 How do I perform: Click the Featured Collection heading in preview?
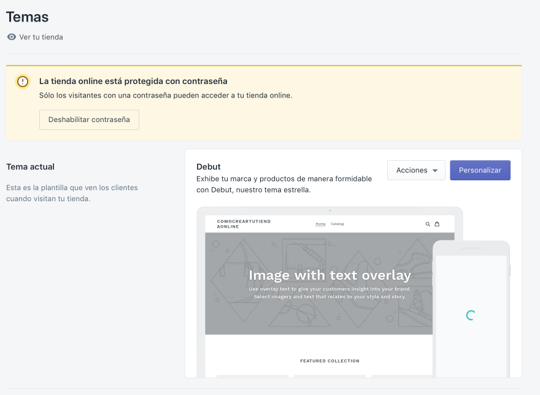coord(330,361)
